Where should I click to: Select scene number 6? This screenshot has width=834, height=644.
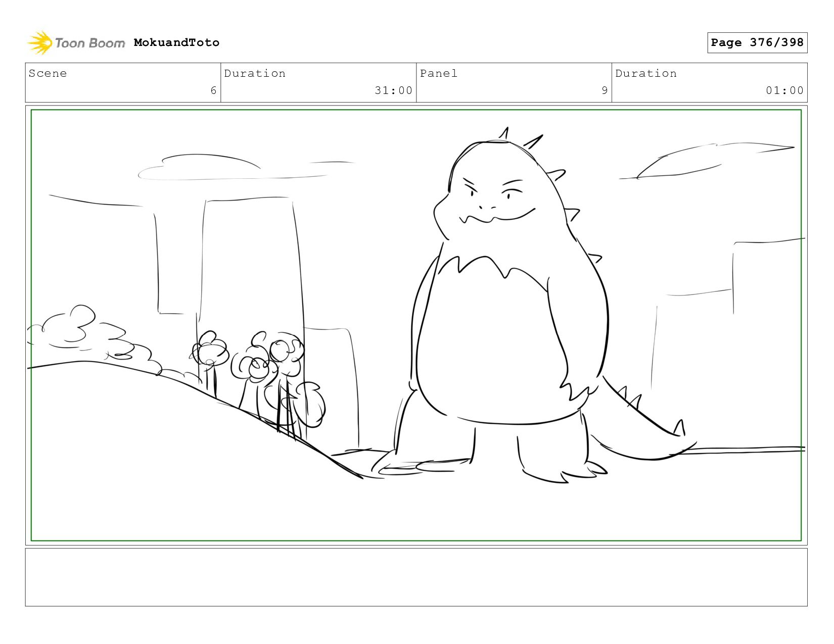[213, 90]
